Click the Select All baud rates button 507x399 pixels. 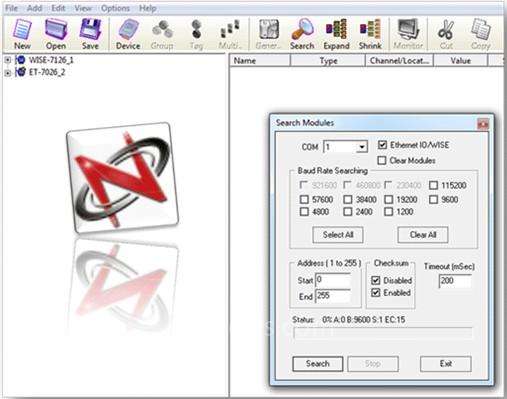point(338,235)
